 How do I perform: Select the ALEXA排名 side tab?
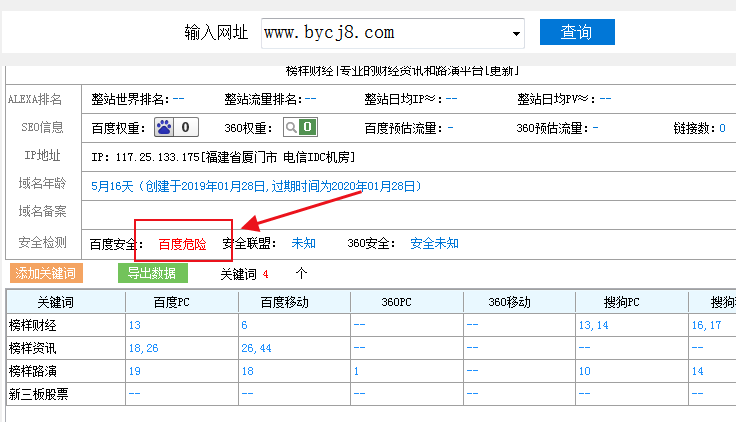(x=35, y=99)
